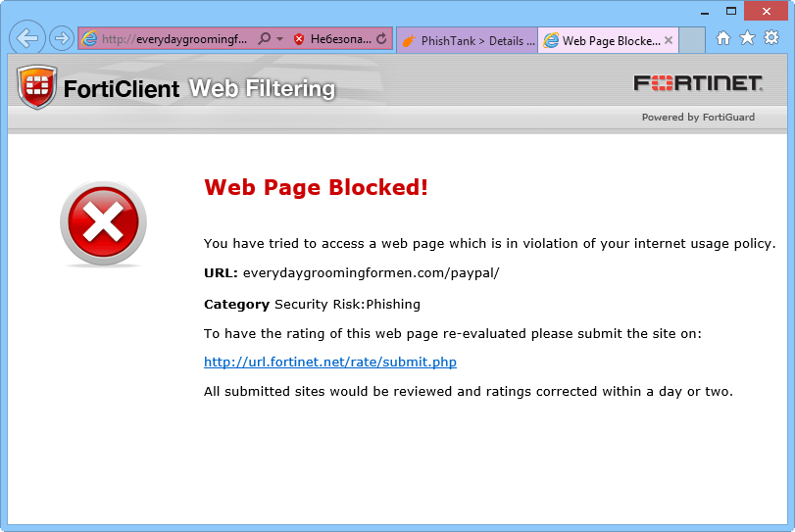Click the PhishTank tab favicon
Image resolution: width=795 pixels, height=532 pixels.
409,41
